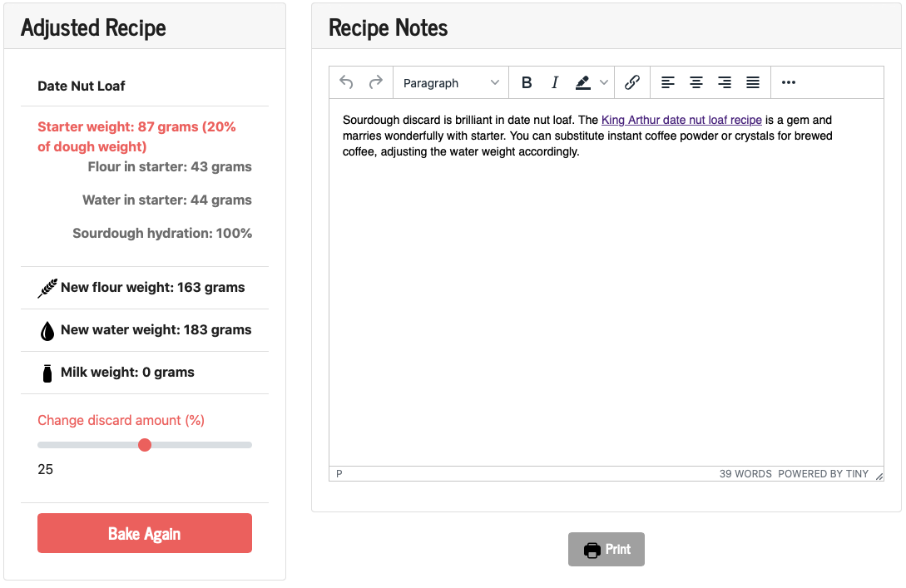
Task: Align text to the right
Action: click(x=724, y=82)
